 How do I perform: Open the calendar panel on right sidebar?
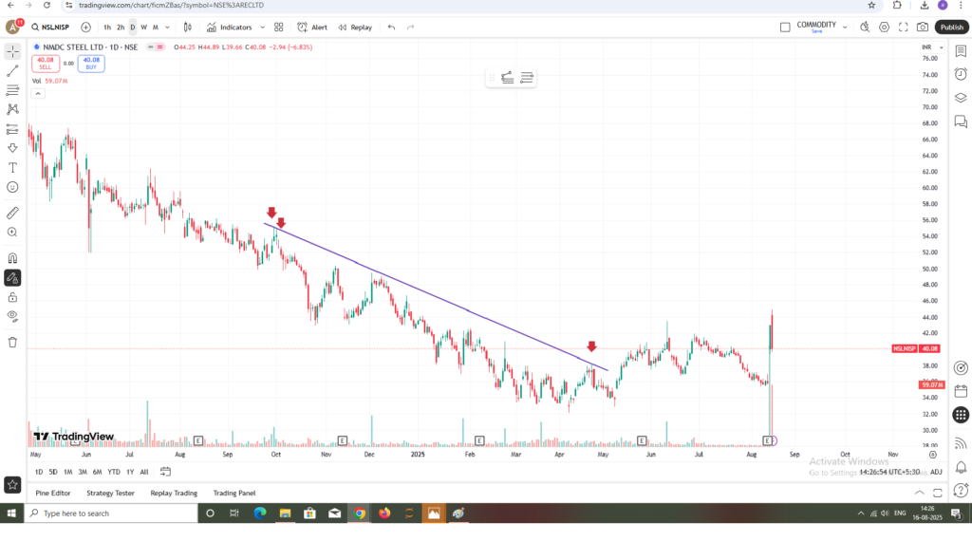pyautogui.click(x=961, y=391)
